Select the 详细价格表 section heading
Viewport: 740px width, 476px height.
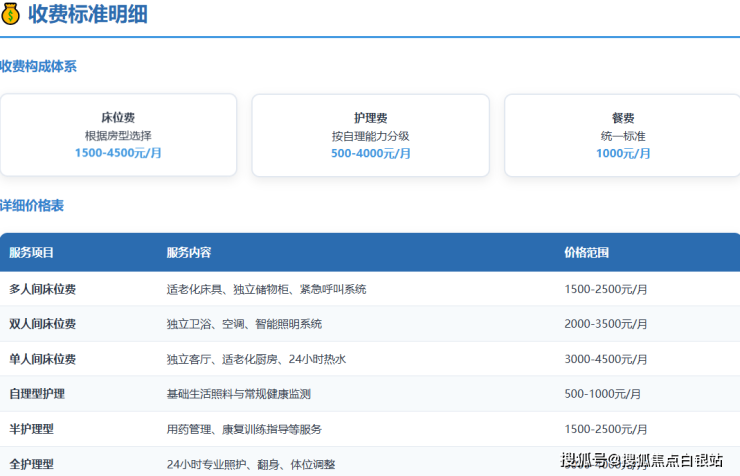coord(32,205)
